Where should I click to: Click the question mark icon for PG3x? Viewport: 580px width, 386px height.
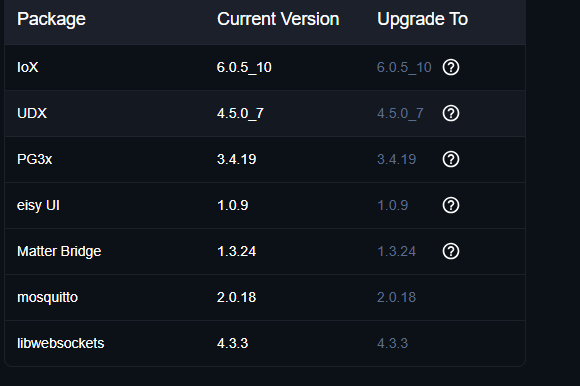point(451,159)
